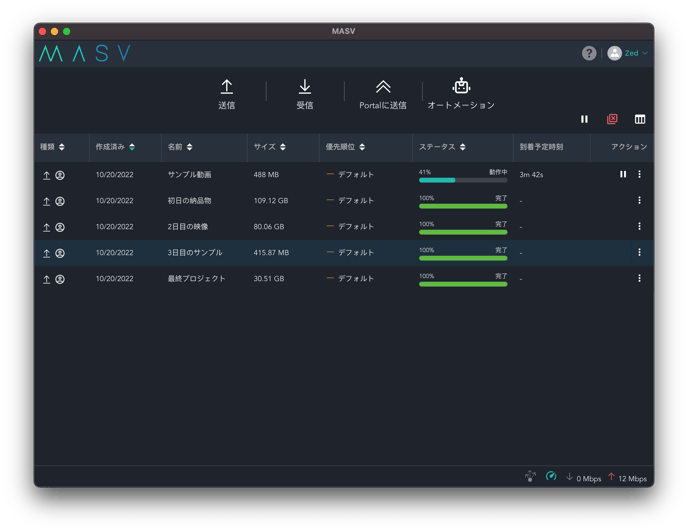The width and height of the screenshot is (688, 532).
Task: Change priority デフォルト for 2日目の映像
Action: 350,226
